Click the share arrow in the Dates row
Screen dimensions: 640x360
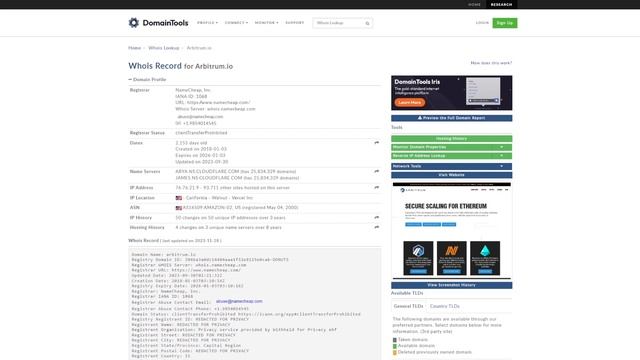(376, 142)
